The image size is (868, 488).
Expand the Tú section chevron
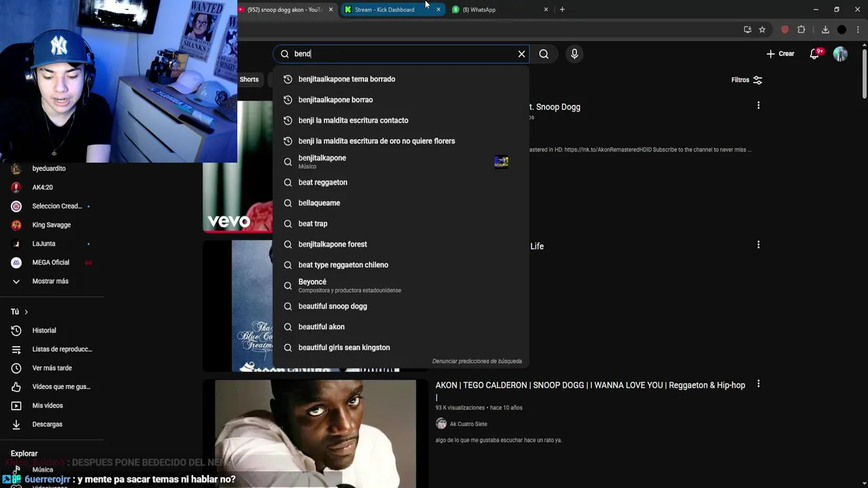click(26, 312)
